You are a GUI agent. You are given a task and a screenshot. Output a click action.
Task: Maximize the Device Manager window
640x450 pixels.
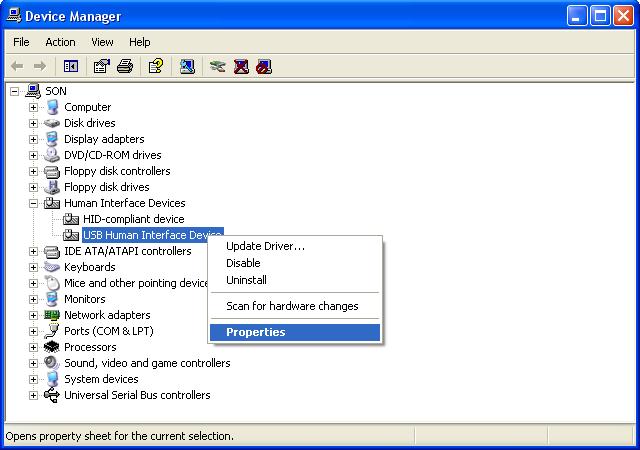click(x=600, y=16)
